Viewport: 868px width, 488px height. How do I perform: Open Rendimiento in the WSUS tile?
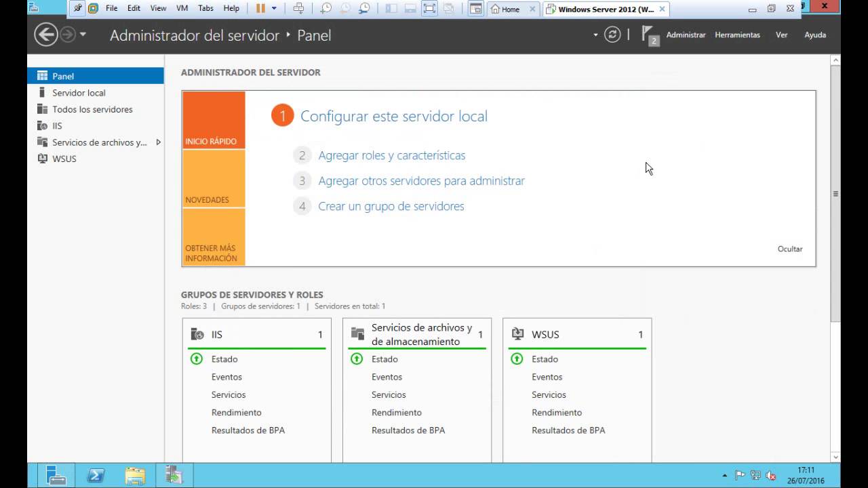point(557,412)
